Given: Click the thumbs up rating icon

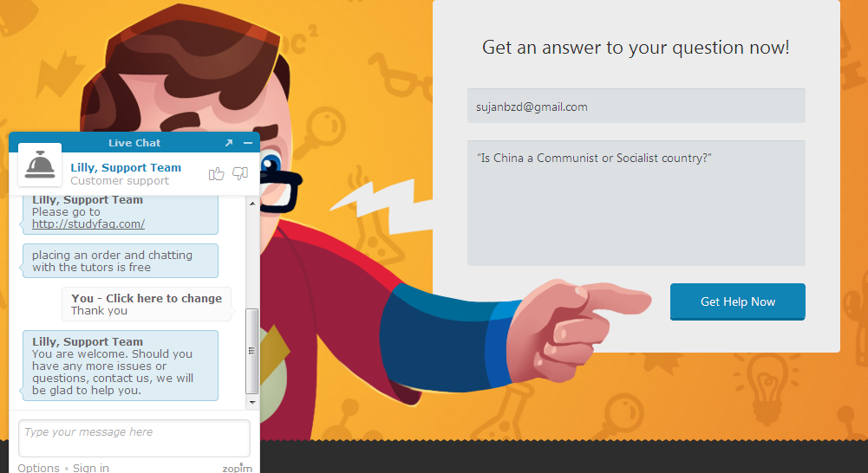Looking at the screenshot, I should [x=217, y=174].
